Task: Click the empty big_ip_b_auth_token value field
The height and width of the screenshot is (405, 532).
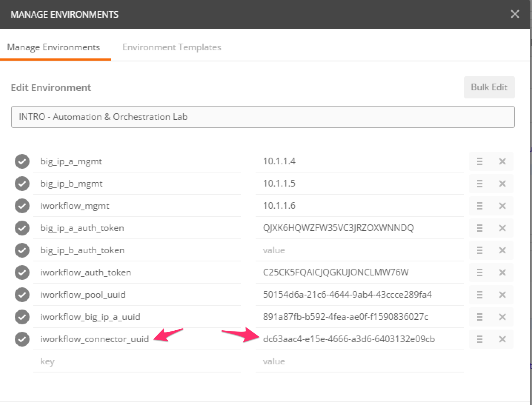Action: coord(360,250)
